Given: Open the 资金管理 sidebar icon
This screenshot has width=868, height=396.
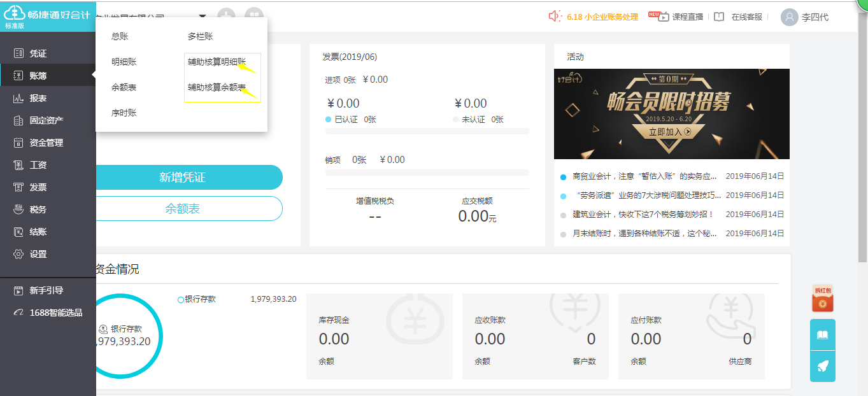Looking at the screenshot, I should click(x=18, y=143).
